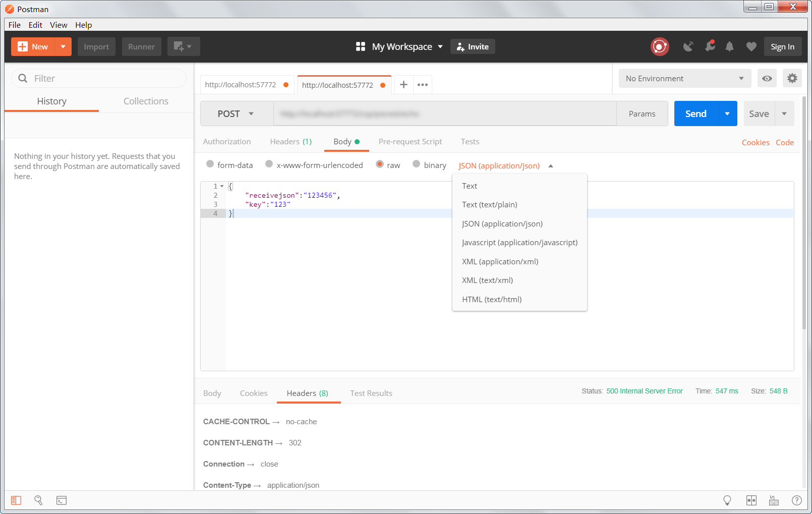Open the tab options ellipsis menu
The width and height of the screenshot is (812, 514).
pos(423,85)
